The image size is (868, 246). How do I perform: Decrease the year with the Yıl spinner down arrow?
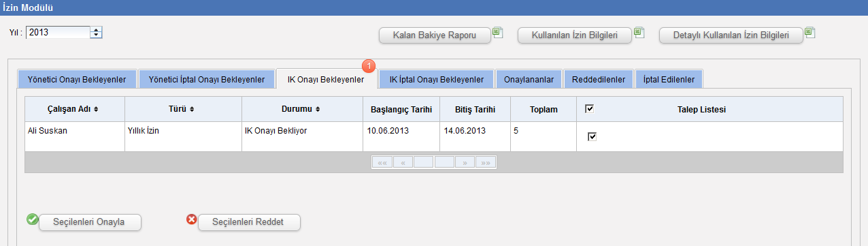click(96, 35)
